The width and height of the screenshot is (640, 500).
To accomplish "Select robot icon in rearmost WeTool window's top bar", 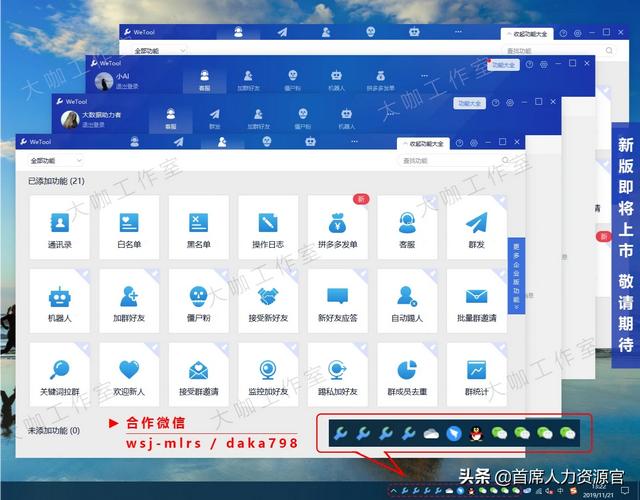I will 414,32.
